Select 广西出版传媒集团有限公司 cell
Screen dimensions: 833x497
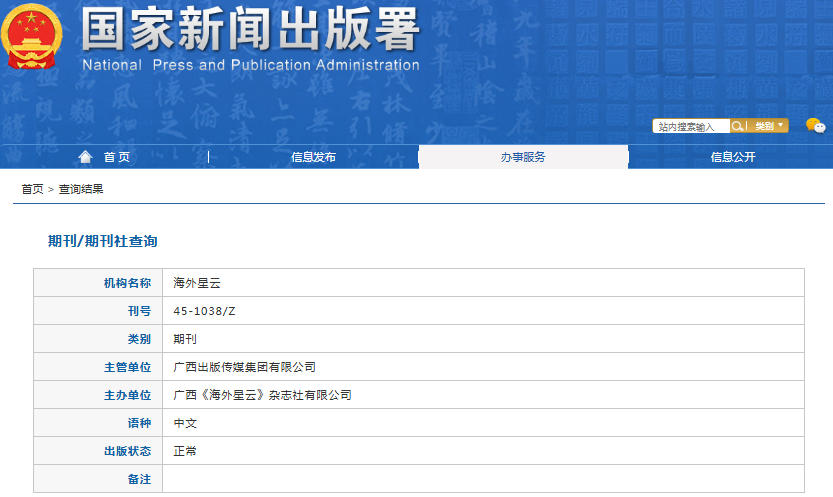tap(483, 367)
